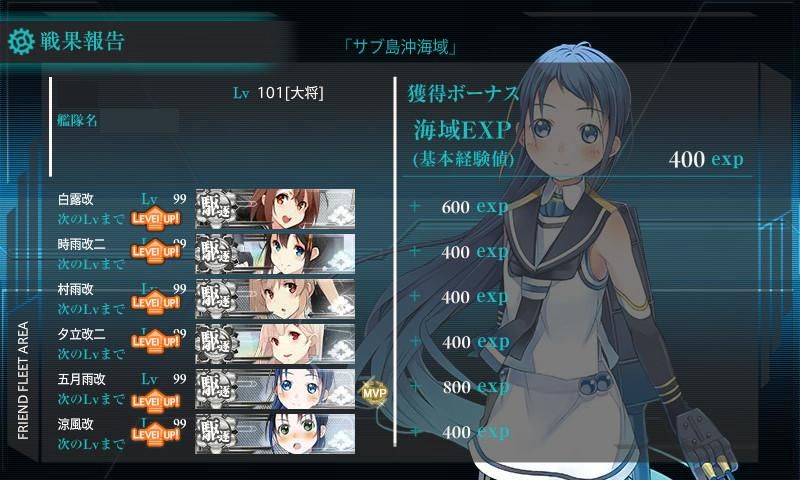The width and height of the screenshot is (800, 480).
Task: Click the Level Up badge for 白露改
Action: pos(156,219)
